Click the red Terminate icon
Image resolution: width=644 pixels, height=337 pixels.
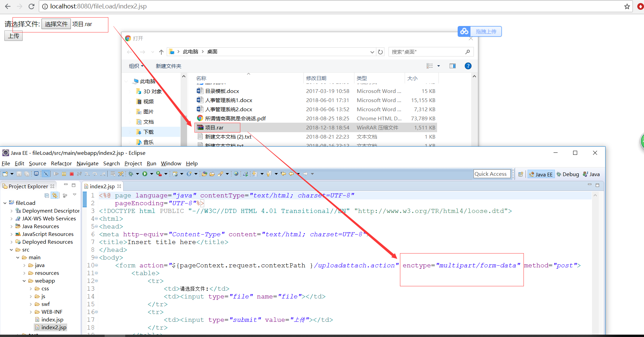point(72,174)
